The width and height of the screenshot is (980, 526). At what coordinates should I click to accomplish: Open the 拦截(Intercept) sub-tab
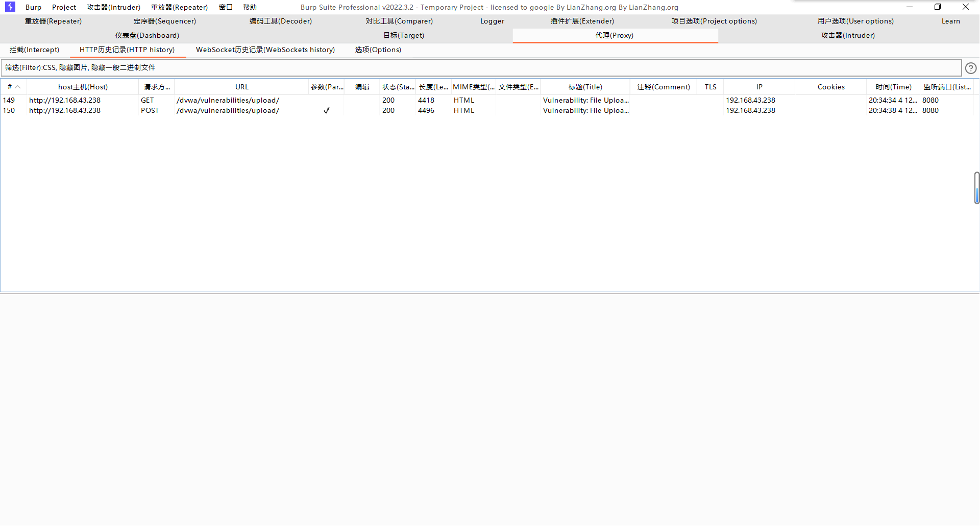pyautogui.click(x=35, y=50)
